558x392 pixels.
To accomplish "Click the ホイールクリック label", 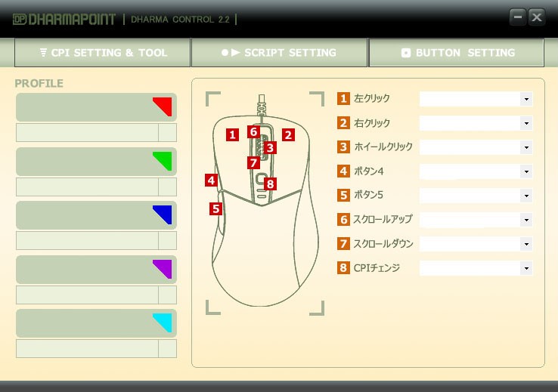I will (x=383, y=147).
